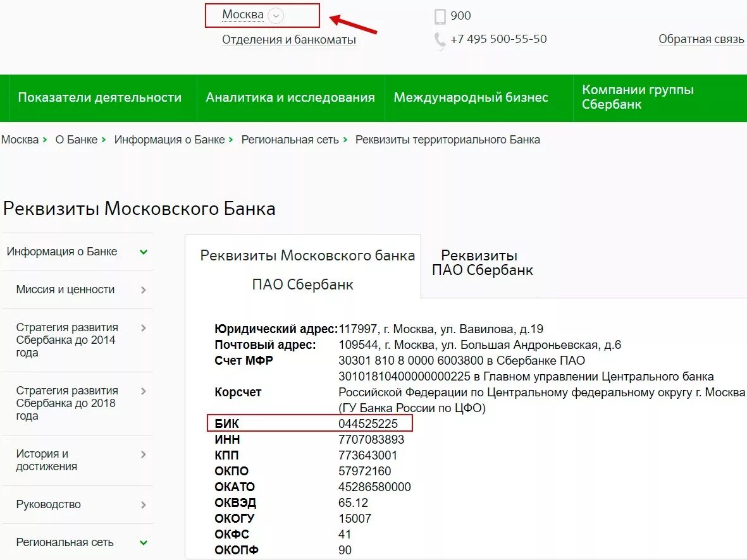Expand arrow beside История и достижения

pyautogui.click(x=144, y=454)
